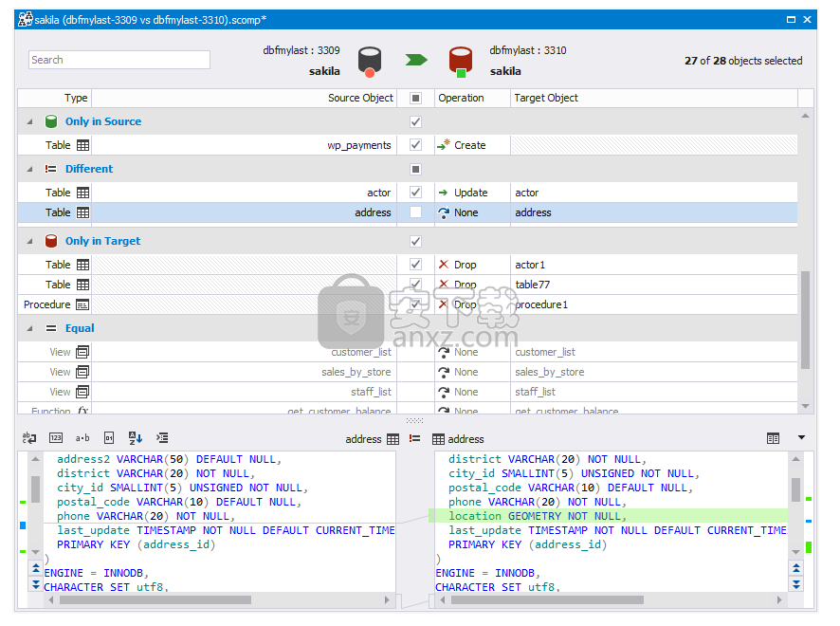Toggle the select-all checkbox in column header

(x=415, y=98)
